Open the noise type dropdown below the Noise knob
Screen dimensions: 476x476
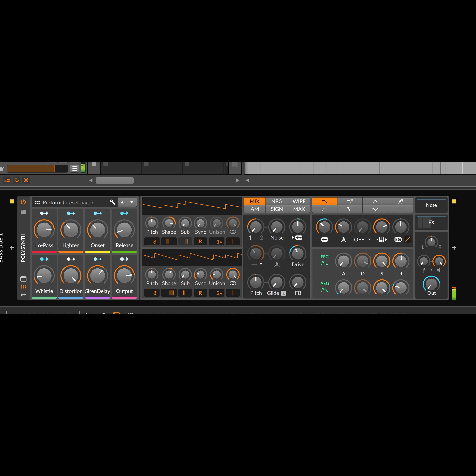click(257, 264)
